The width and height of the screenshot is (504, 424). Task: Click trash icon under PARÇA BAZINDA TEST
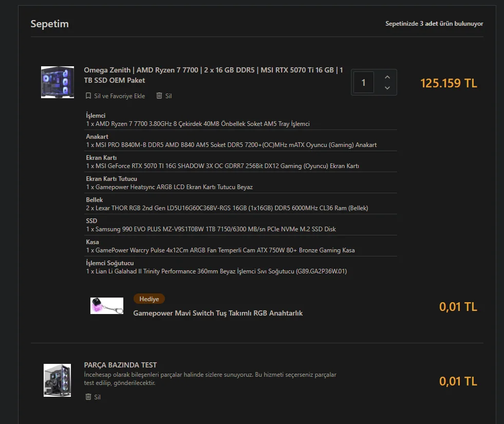[x=88, y=397]
